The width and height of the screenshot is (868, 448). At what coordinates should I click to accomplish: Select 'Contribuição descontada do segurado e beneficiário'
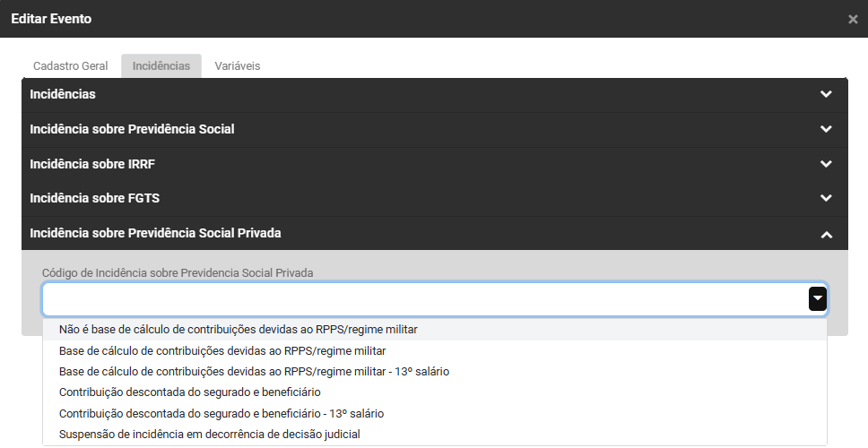click(190, 392)
